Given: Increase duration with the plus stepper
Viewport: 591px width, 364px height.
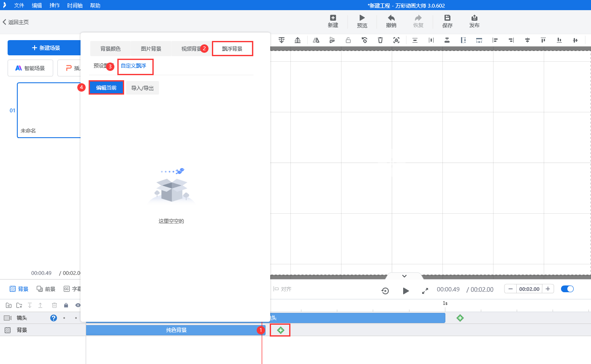Looking at the screenshot, I should click(548, 289).
